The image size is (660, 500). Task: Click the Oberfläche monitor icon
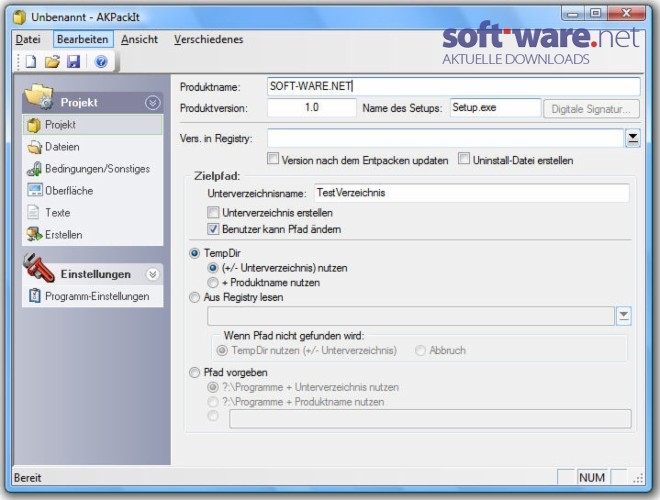click(35, 190)
